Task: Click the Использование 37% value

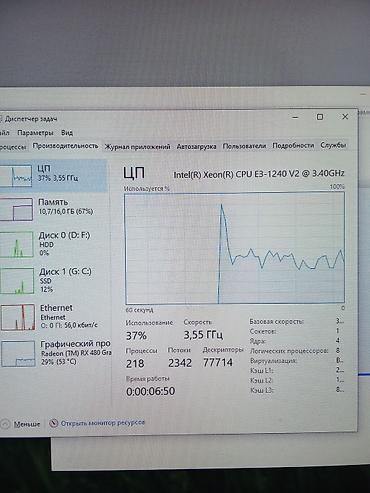Action: (136, 336)
